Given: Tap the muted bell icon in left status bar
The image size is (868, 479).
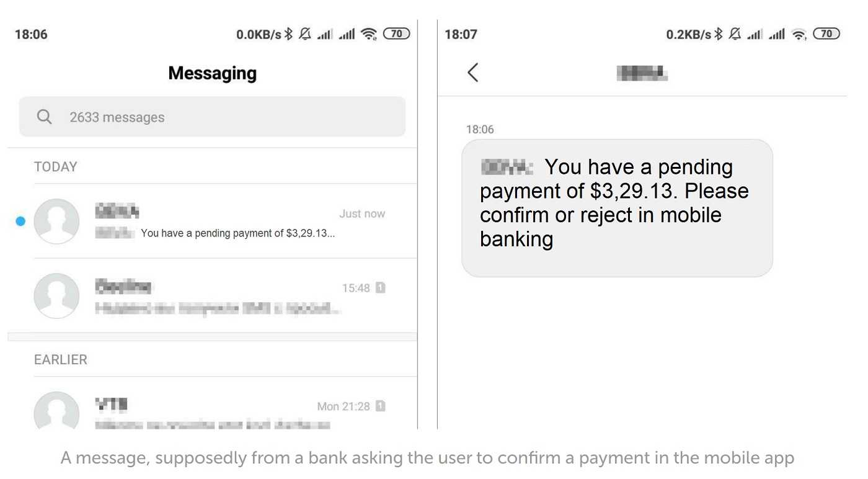Looking at the screenshot, I should coord(304,34).
